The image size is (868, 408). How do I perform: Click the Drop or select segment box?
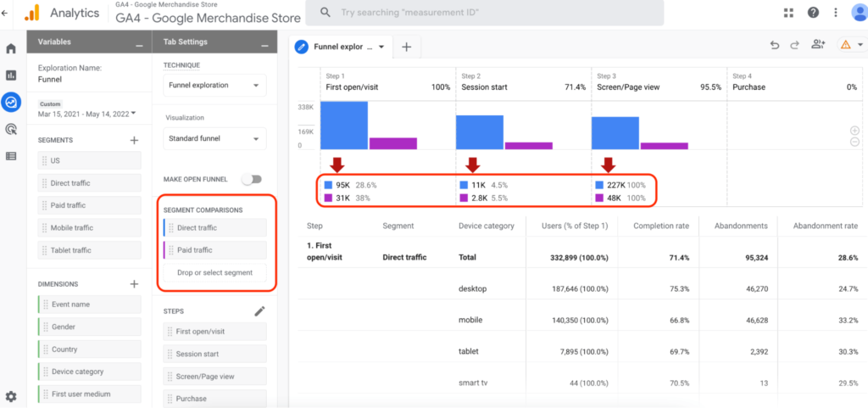click(x=214, y=272)
